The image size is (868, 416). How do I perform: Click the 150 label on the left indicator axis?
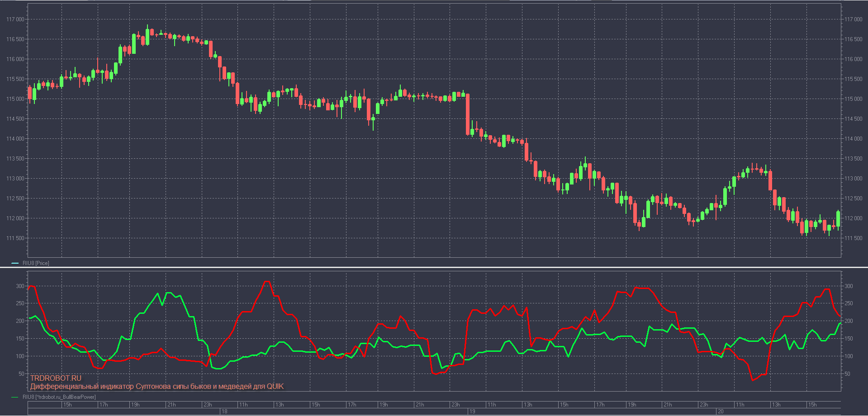(20, 339)
